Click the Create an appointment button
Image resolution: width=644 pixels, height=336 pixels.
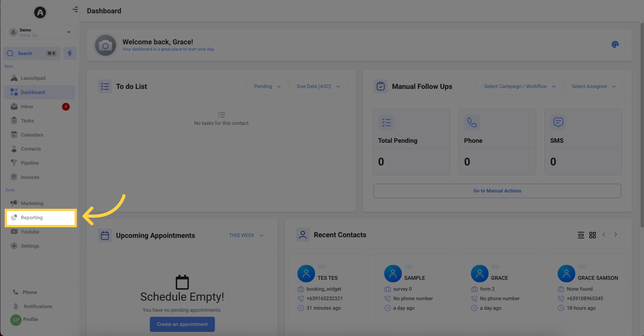[182, 324]
